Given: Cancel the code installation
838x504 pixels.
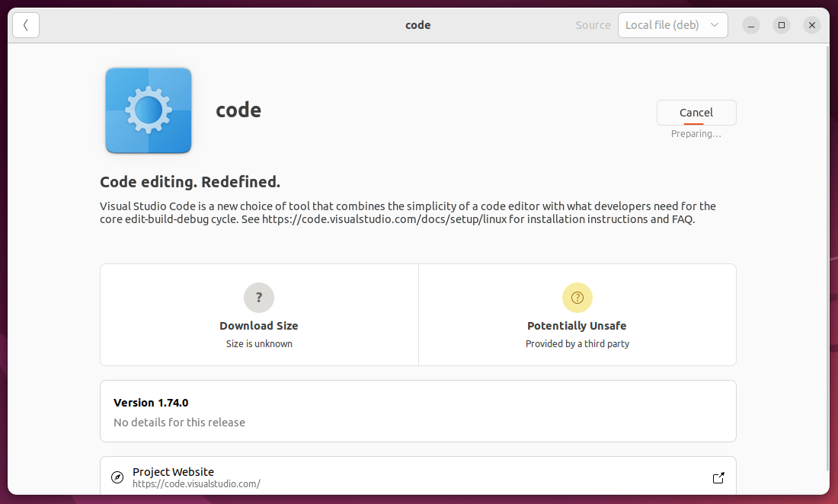Looking at the screenshot, I should (696, 113).
